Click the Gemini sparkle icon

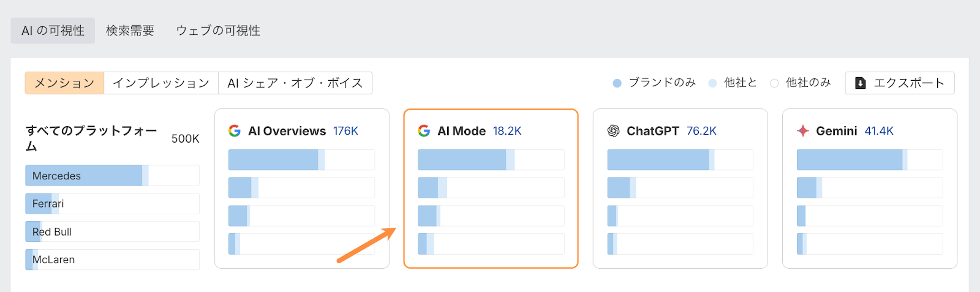click(x=802, y=131)
